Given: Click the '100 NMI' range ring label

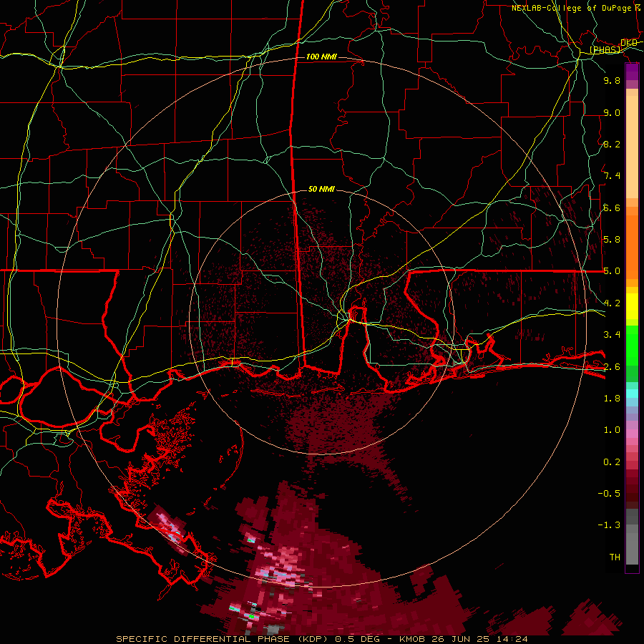Looking at the screenshot, I should click(321, 57).
